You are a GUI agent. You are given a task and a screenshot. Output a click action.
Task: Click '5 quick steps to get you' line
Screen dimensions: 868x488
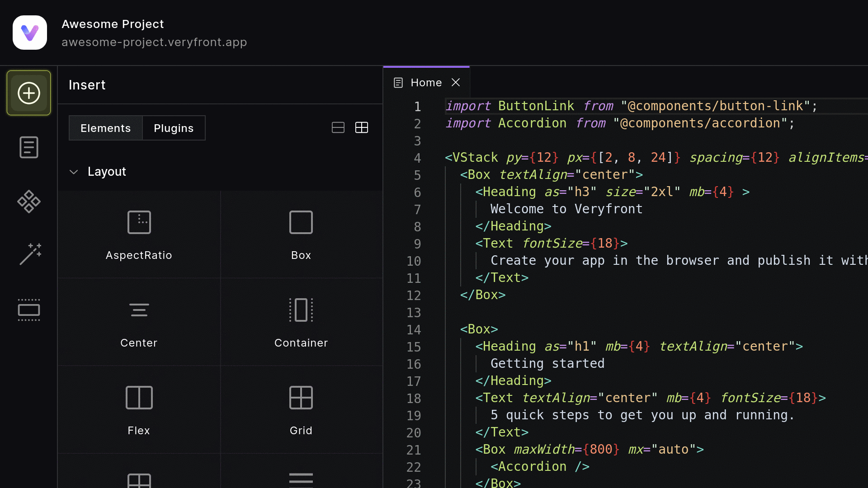(642, 415)
